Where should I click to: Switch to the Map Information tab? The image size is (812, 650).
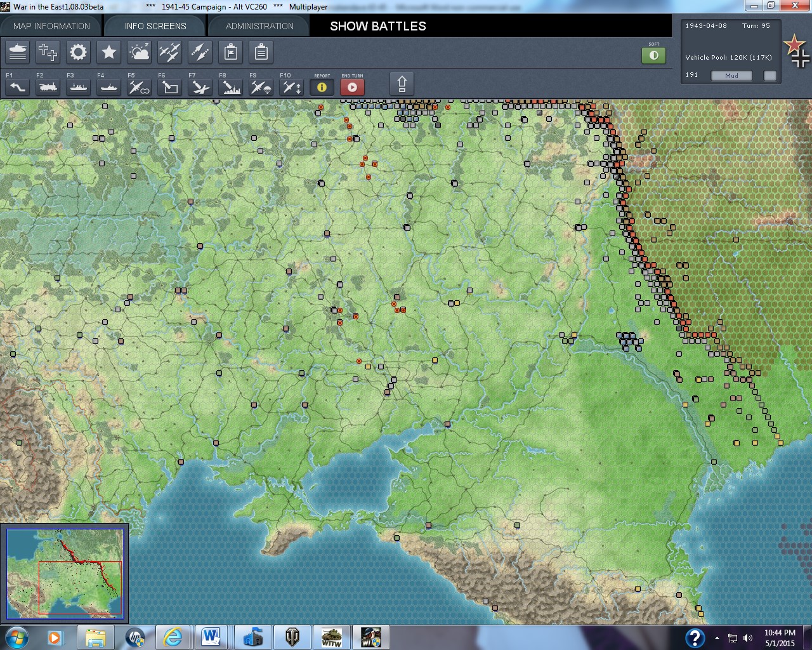point(52,26)
